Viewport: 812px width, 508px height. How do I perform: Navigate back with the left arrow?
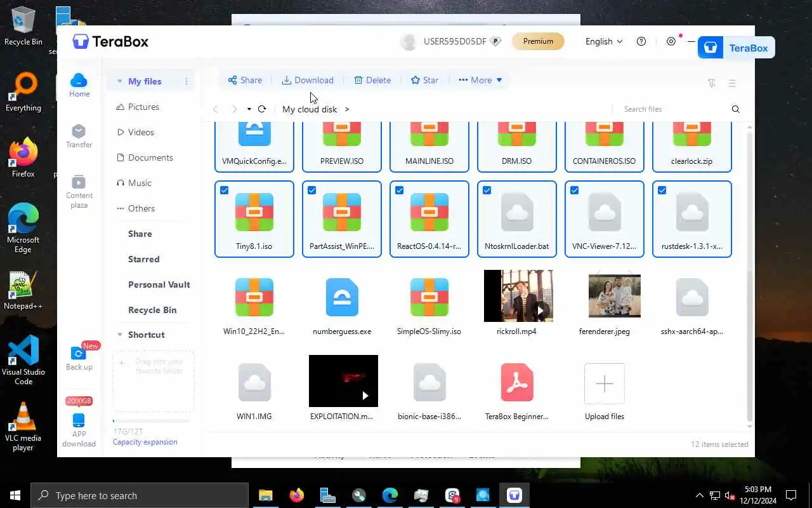pos(215,109)
